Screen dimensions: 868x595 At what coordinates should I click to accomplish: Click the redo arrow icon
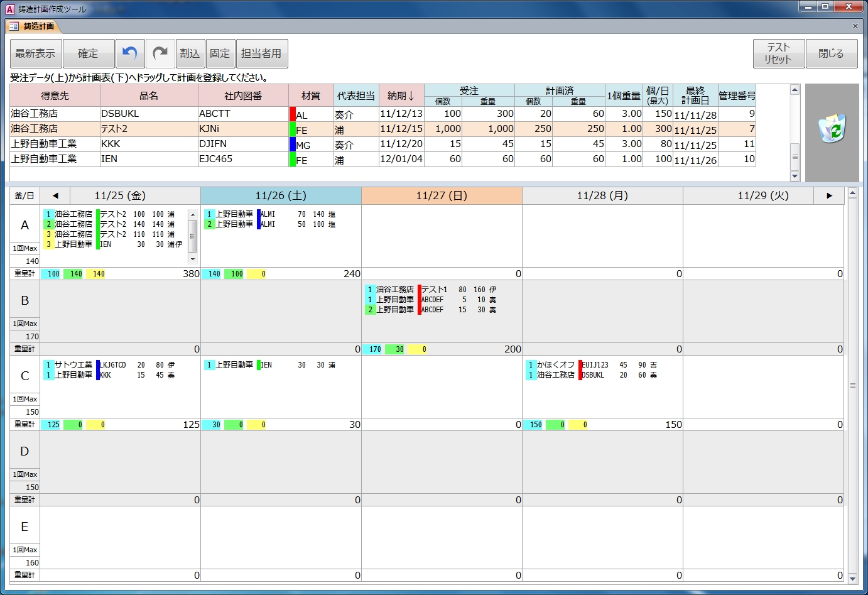[x=160, y=53]
